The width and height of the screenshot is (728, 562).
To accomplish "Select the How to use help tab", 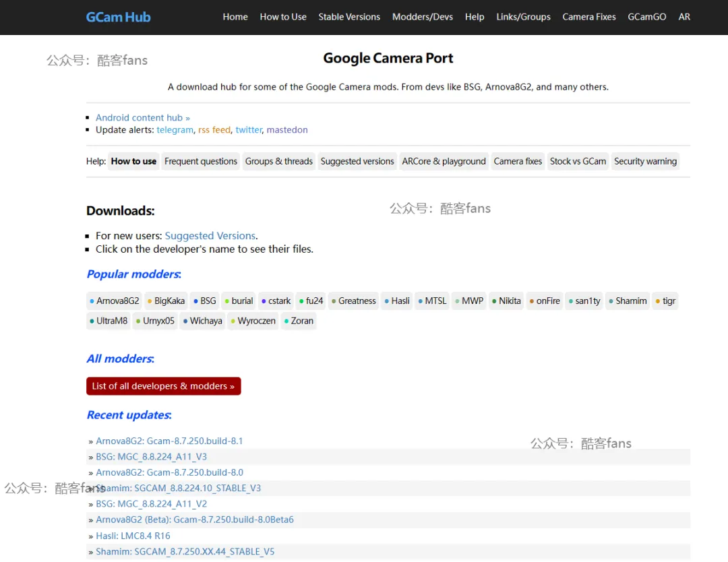I will point(133,162).
